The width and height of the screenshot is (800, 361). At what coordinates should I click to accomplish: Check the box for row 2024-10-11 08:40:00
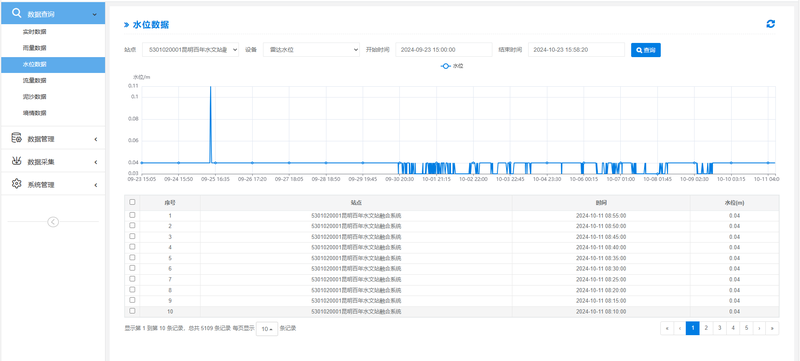(x=132, y=247)
